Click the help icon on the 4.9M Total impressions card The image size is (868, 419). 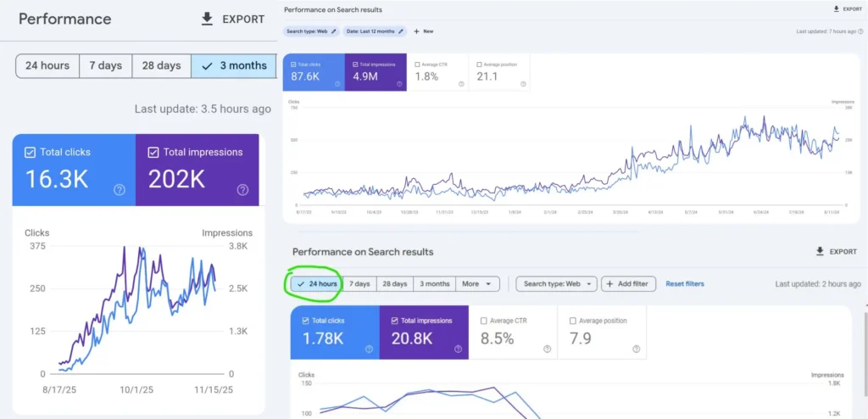pos(399,84)
